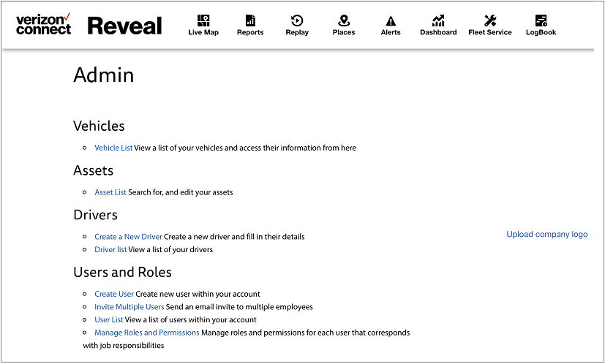605x364 pixels.
Task: Click Create a New Driver link
Action: (x=128, y=237)
